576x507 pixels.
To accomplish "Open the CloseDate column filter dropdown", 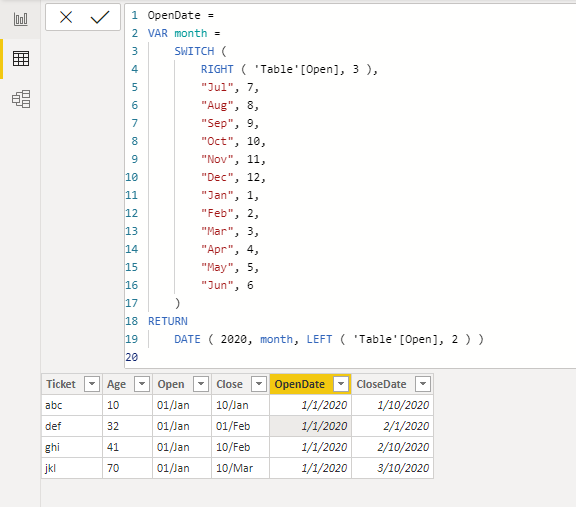I will pyautogui.click(x=423, y=384).
